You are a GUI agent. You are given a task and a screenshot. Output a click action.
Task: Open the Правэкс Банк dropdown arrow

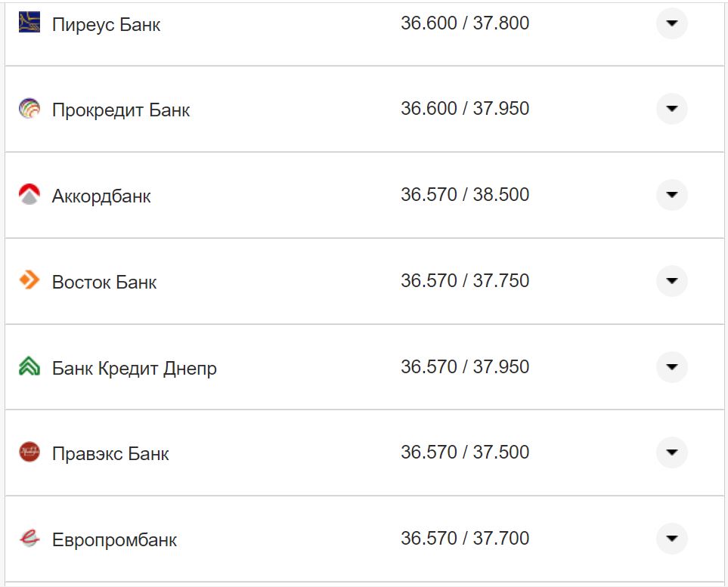click(671, 453)
